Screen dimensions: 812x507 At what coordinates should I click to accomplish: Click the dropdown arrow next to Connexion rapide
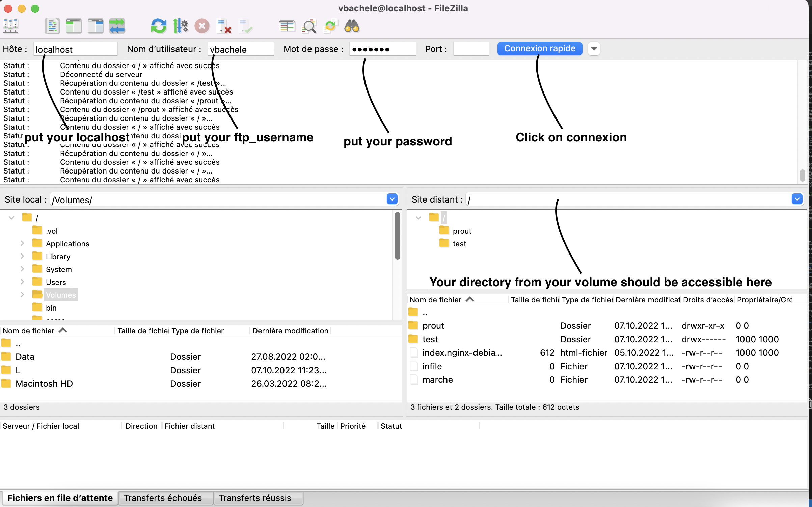(594, 49)
